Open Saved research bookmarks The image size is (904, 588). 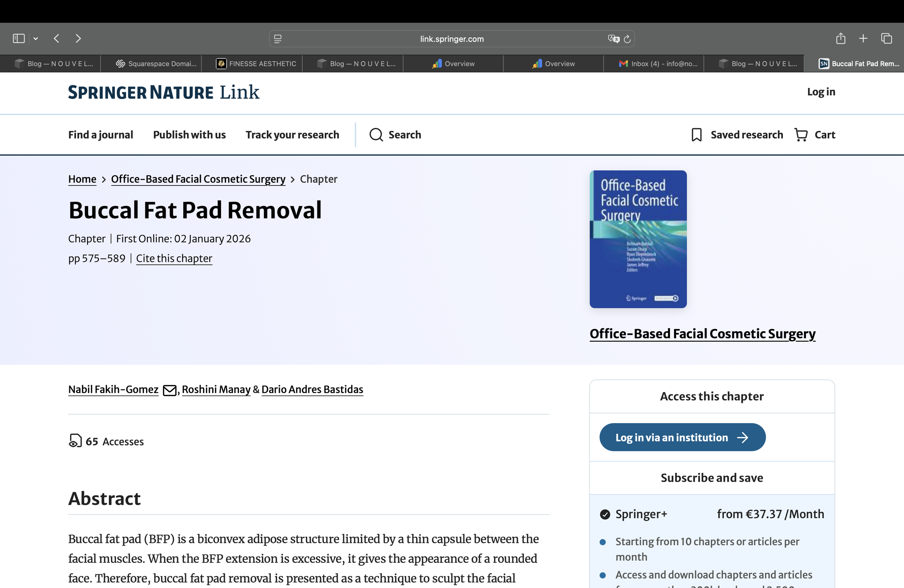point(736,135)
